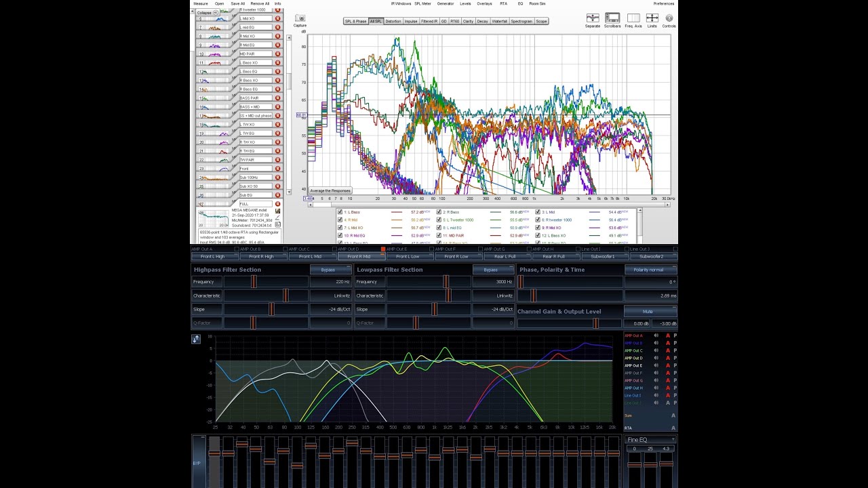
Task: Click the A icon on RTA row
Action: (673, 428)
